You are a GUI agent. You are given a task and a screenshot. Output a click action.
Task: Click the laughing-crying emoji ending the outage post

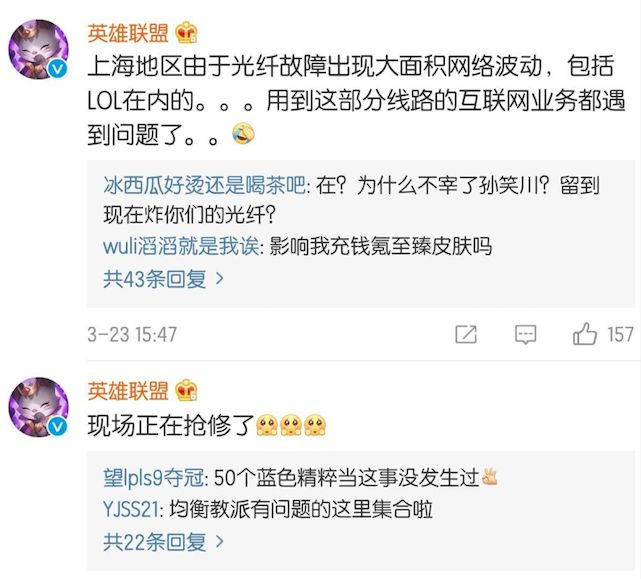coord(241,132)
